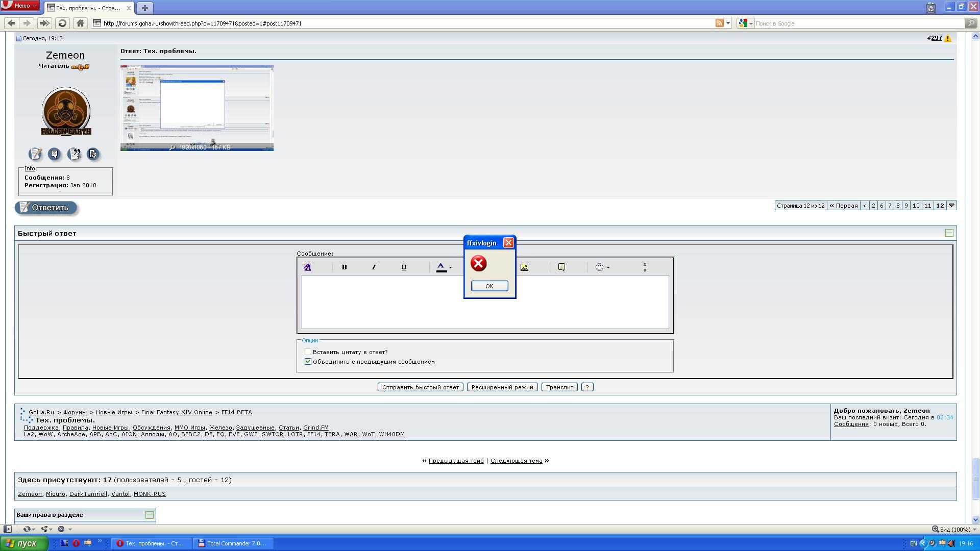
Task: Click the wrap quote tags icon
Action: 561,267
